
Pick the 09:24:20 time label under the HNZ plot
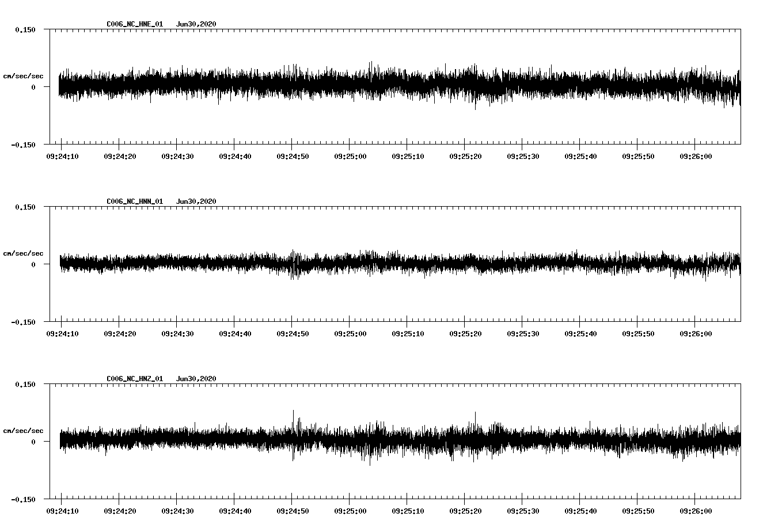point(120,511)
